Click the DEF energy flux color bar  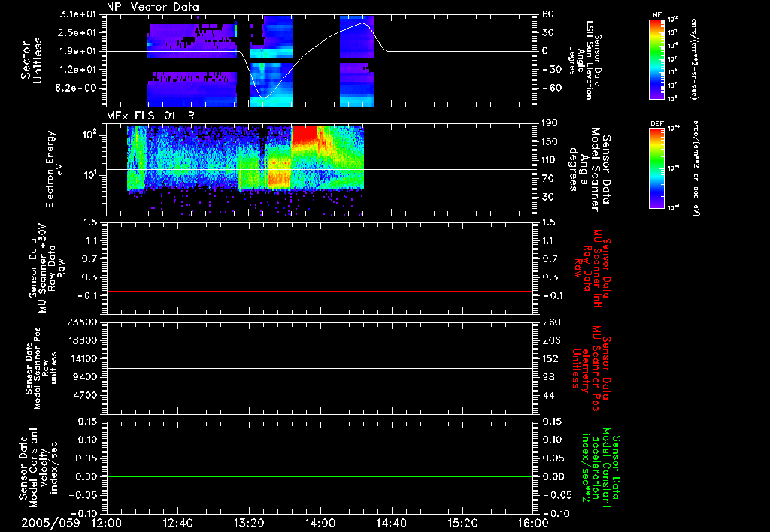click(x=657, y=168)
